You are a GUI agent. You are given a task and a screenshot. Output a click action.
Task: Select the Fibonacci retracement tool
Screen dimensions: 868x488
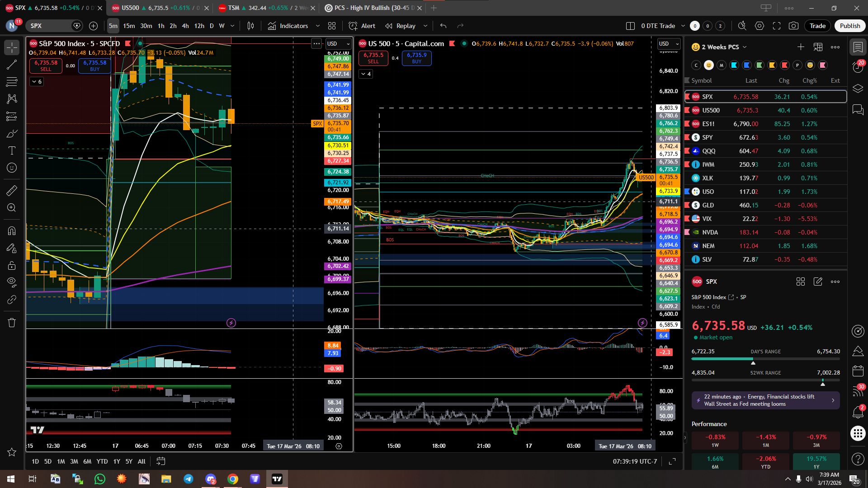pyautogui.click(x=12, y=82)
